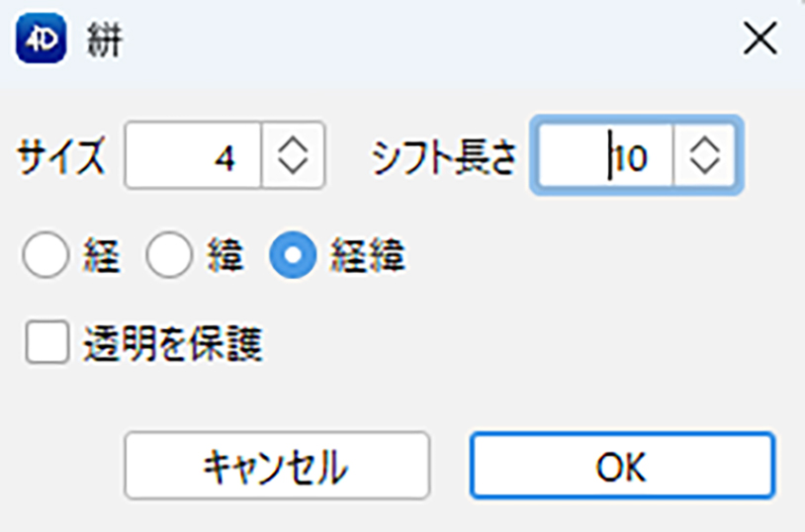Confirm settings with the OK button
805x532 pixels.
(622, 465)
